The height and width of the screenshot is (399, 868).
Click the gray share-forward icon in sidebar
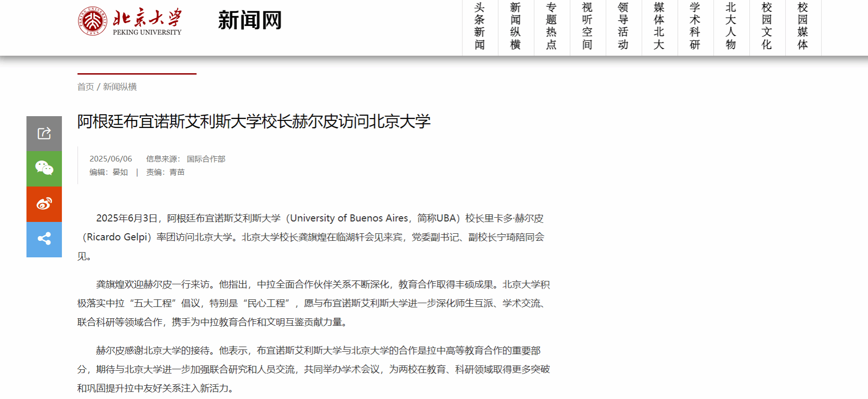point(44,134)
